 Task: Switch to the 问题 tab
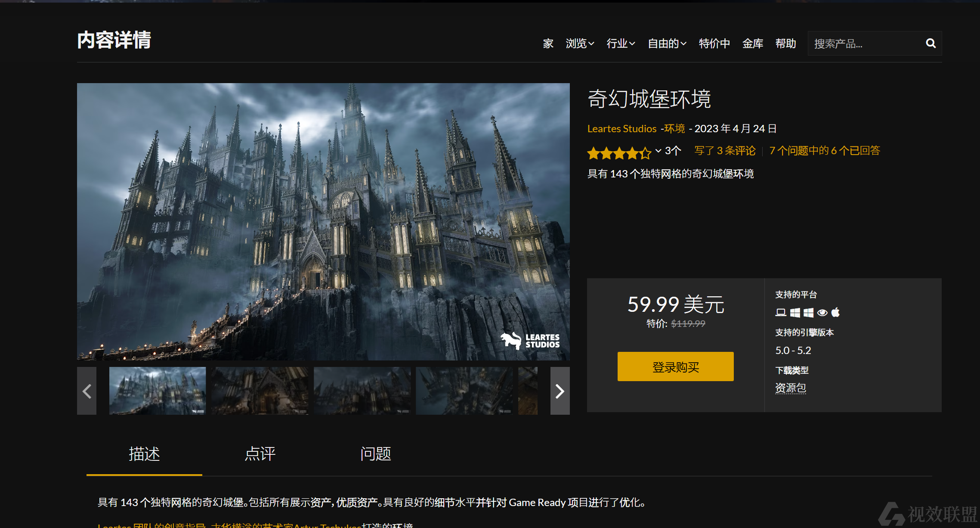(376, 454)
